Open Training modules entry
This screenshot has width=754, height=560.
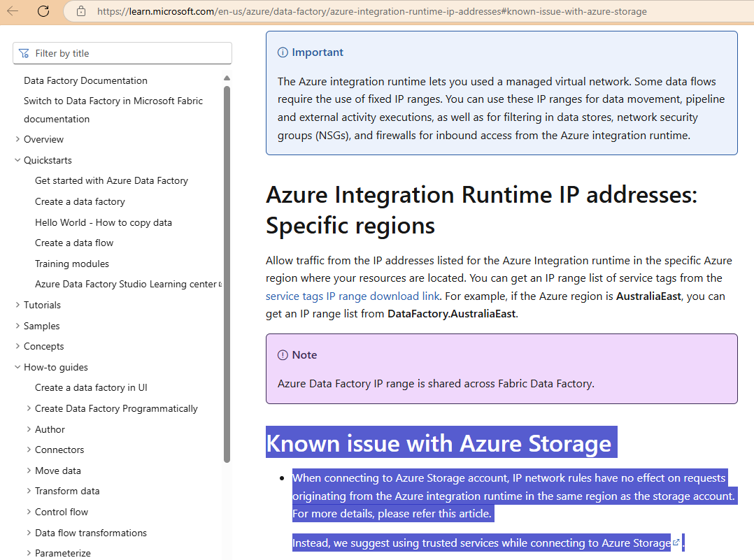point(72,264)
